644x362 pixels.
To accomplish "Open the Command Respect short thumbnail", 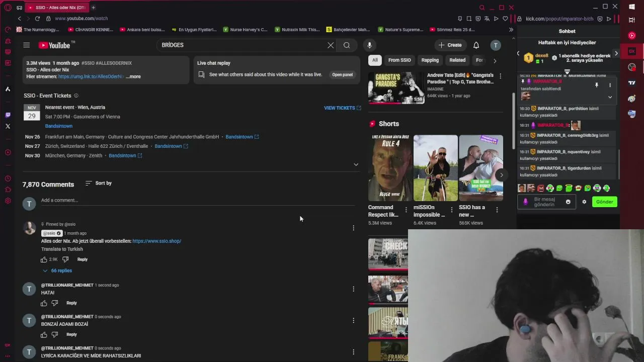I will 390,168.
